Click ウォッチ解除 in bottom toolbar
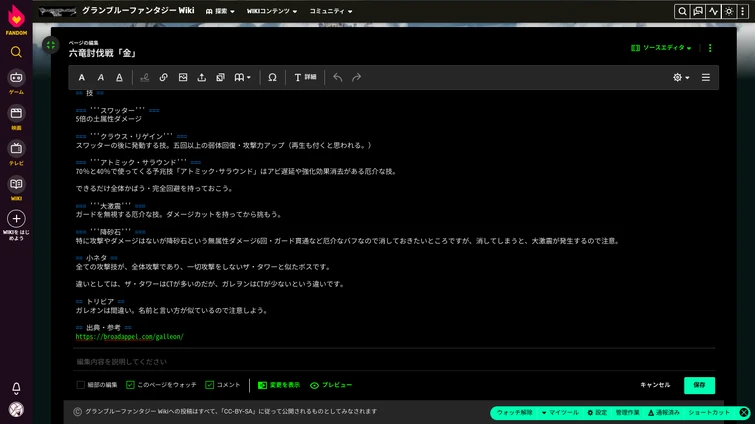Image resolution: width=755 pixels, height=424 pixels. pyautogui.click(x=514, y=412)
